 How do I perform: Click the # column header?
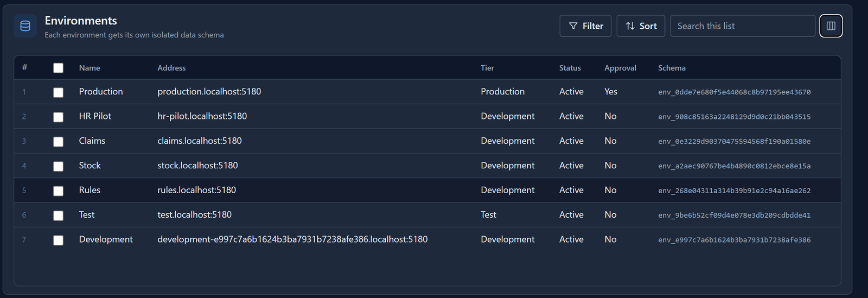tap(24, 67)
